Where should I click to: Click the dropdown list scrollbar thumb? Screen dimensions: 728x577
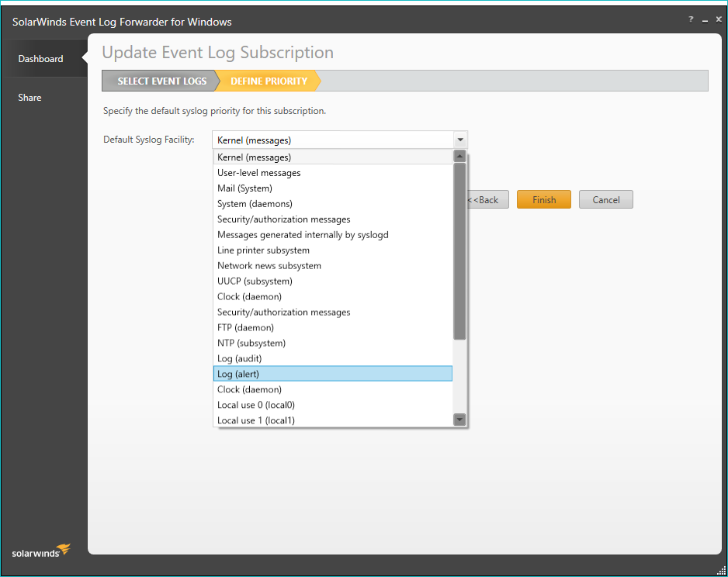459,250
